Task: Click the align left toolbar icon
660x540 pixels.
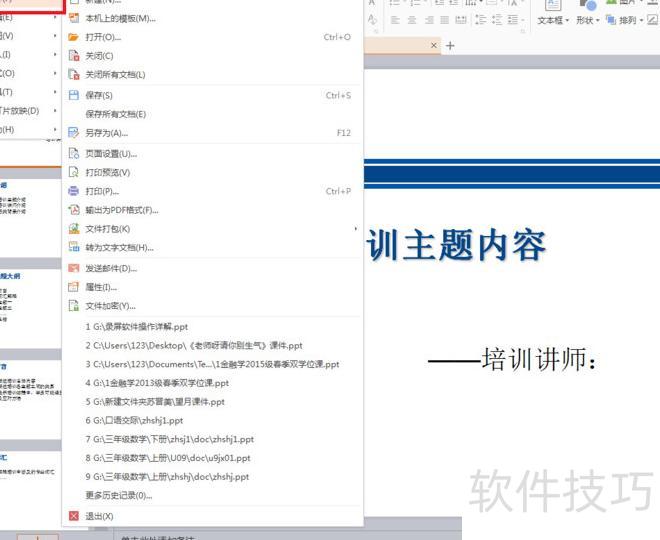Action: pos(395,20)
